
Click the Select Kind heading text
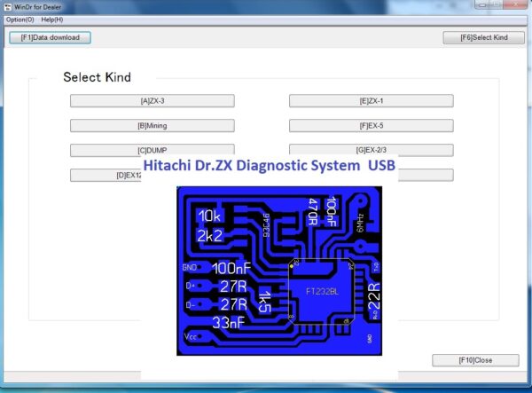[x=97, y=77]
